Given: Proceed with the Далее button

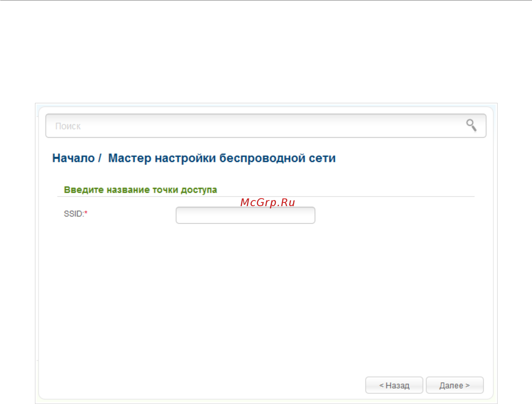Looking at the screenshot, I should coord(455,385).
